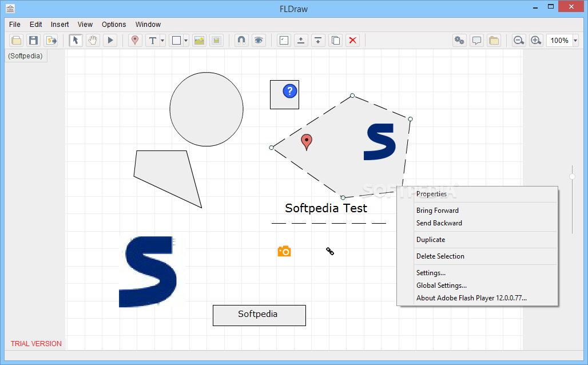Choose About Adobe Flash Player 12.0.0.77...

pyautogui.click(x=478, y=298)
